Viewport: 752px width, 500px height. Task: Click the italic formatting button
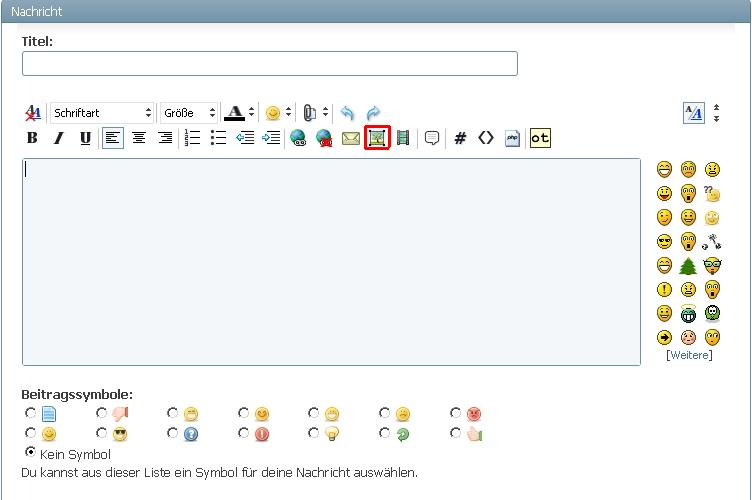click(x=58, y=138)
